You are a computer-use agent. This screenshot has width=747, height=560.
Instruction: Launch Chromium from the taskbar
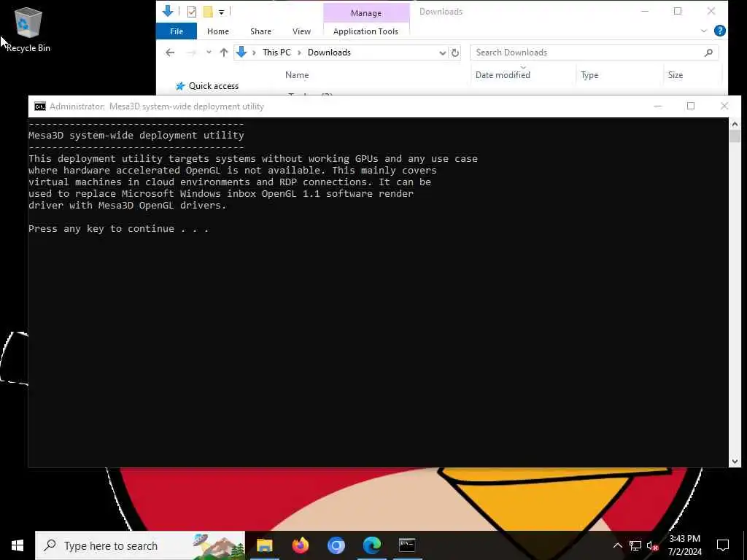[x=336, y=545]
